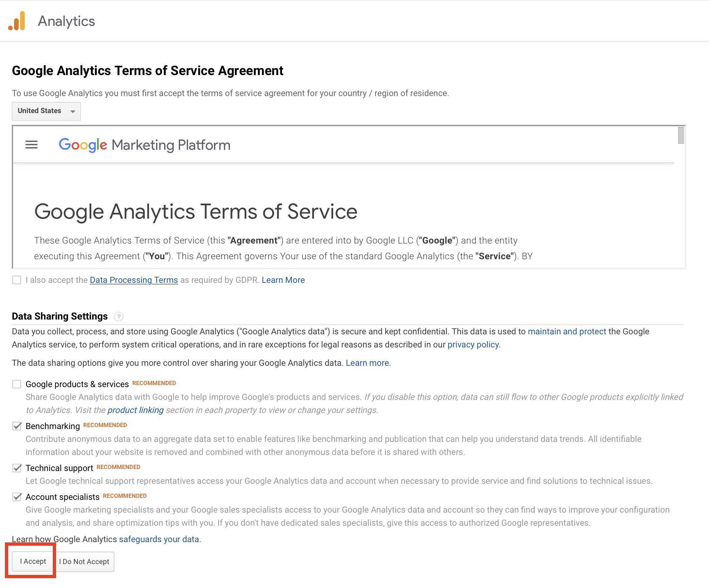Click the Benchmarking label text

pos(53,426)
